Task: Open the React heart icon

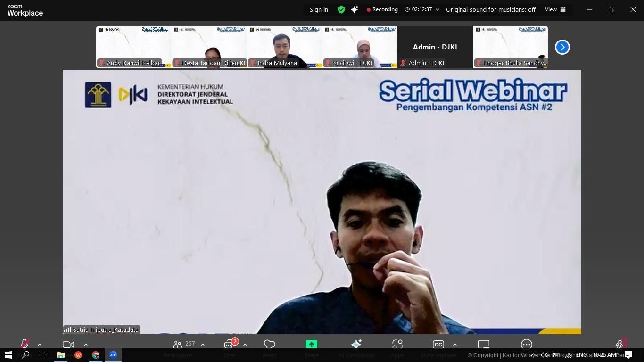Action: coord(270,344)
